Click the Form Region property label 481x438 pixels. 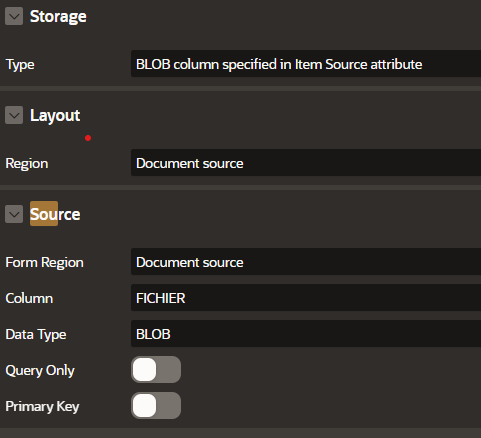click(45, 263)
